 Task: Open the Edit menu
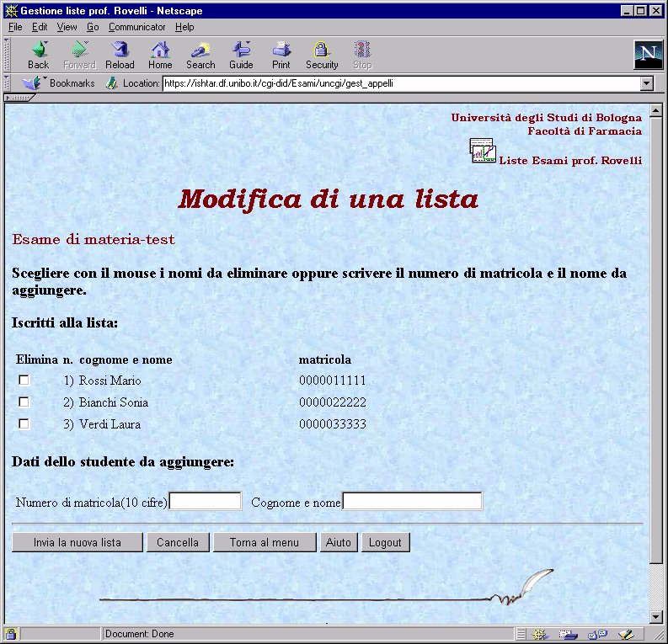40,27
